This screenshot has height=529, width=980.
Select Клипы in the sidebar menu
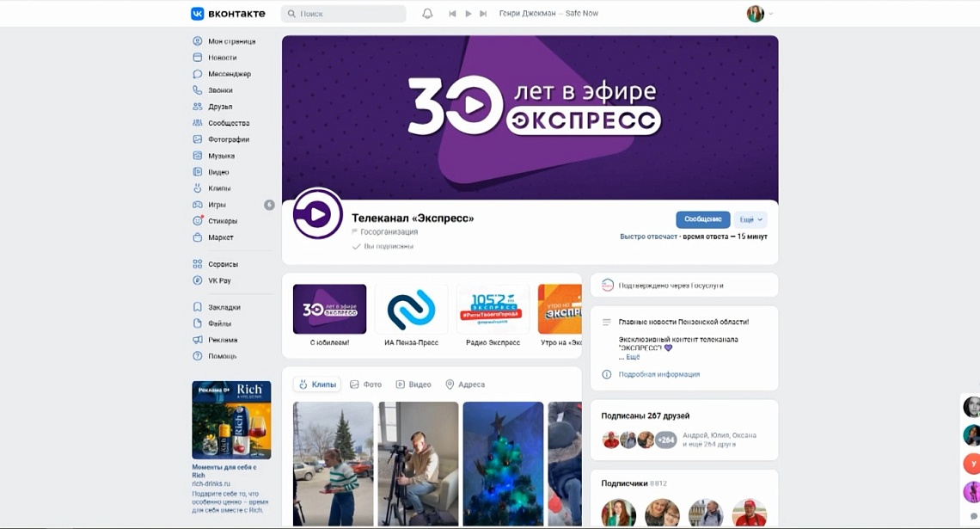(x=215, y=188)
